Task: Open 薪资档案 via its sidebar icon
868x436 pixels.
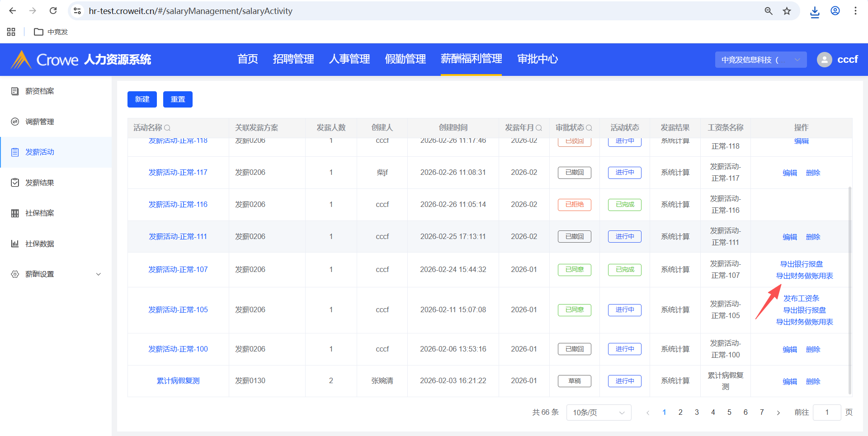Action: 15,91
